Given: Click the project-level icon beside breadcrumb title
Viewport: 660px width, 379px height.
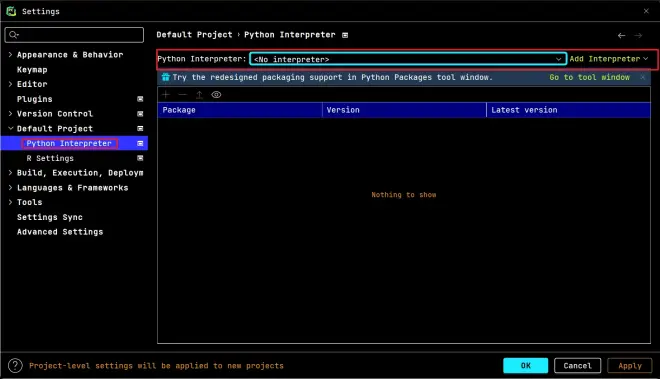Looking at the screenshot, I should pos(345,35).
